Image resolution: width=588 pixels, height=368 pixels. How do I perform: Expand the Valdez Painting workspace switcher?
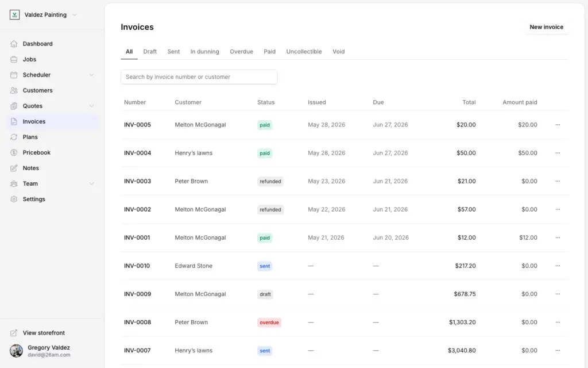pos(75,15)
